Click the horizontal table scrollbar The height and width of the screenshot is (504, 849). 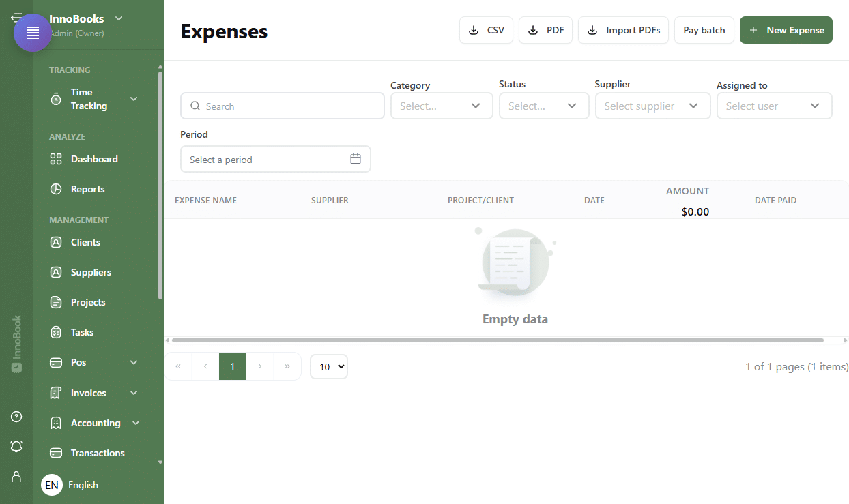(498, 340)
